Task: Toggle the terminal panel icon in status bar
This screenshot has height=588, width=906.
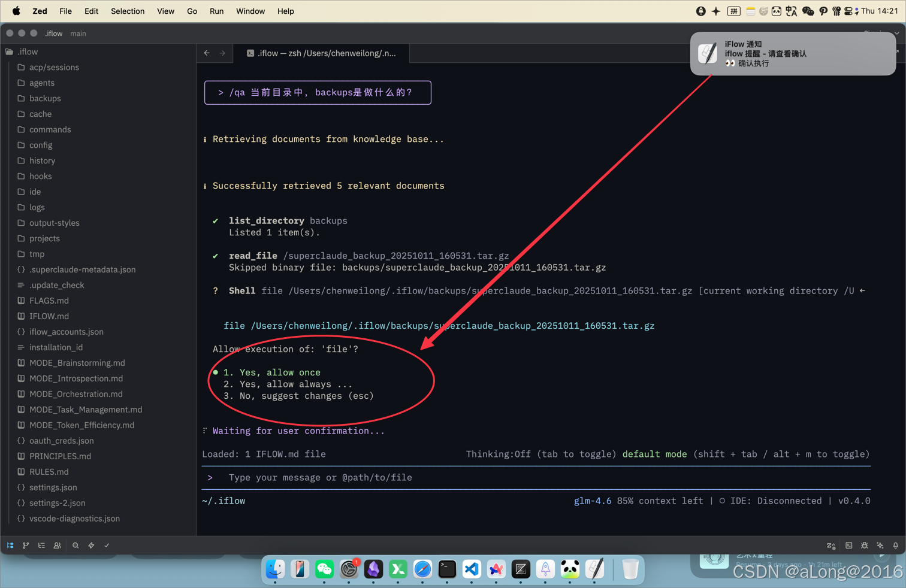Action: pos(849,545)
